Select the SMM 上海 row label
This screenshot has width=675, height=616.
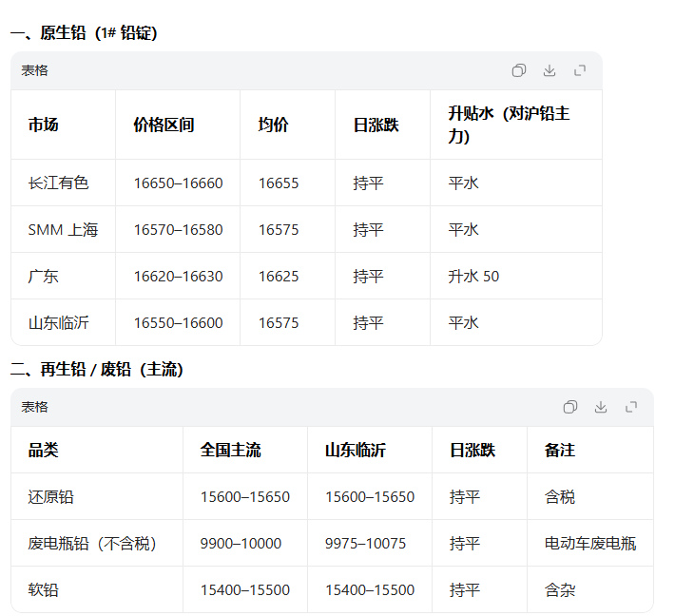coord(63,230)
